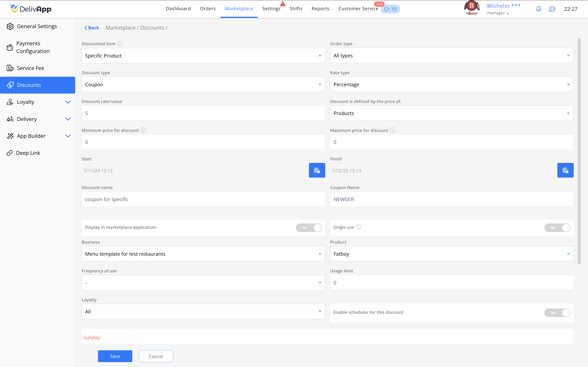Open the chat messages icon
This screenshot has width=588, height=367.
tap(552, 9)
